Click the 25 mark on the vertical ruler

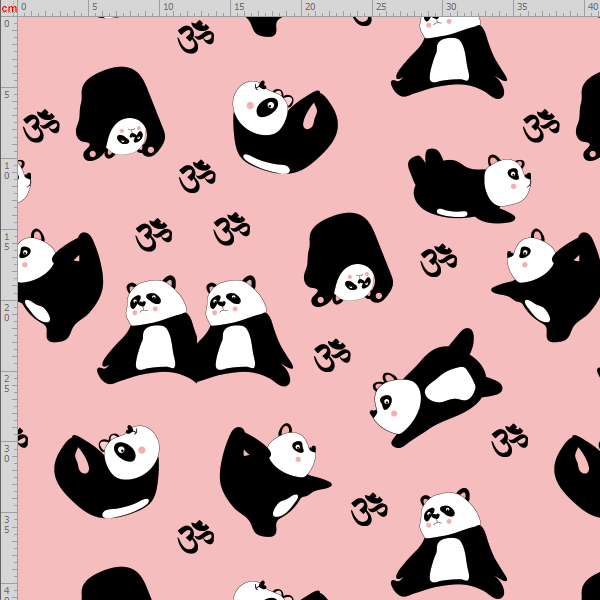pos(7,383)
